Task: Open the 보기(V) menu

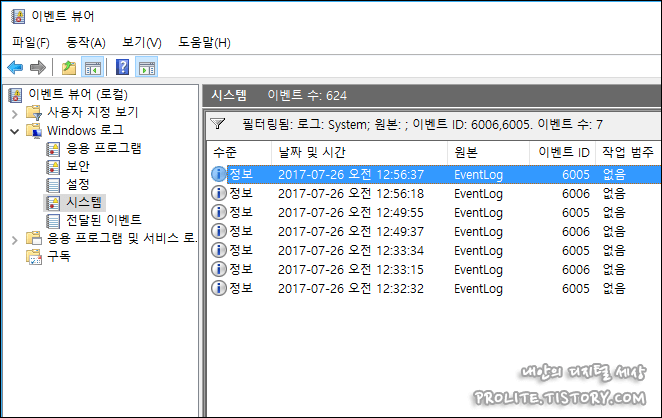Action: [141, 43]
